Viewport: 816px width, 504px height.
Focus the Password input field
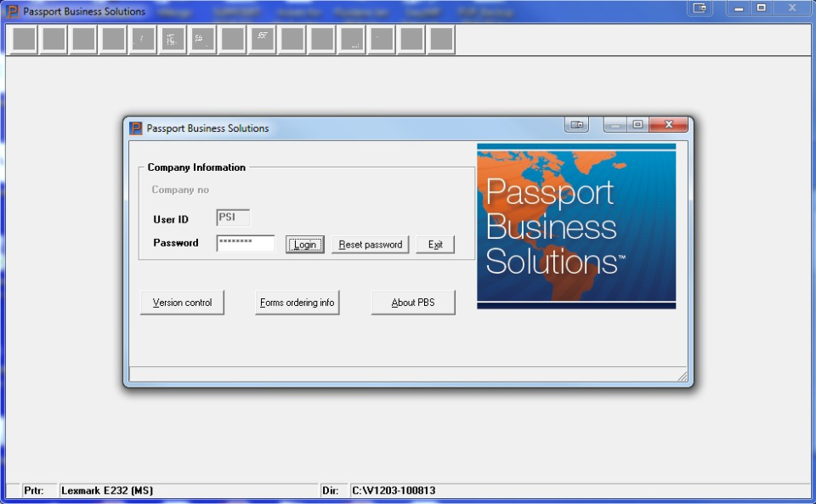pos(246,243)
